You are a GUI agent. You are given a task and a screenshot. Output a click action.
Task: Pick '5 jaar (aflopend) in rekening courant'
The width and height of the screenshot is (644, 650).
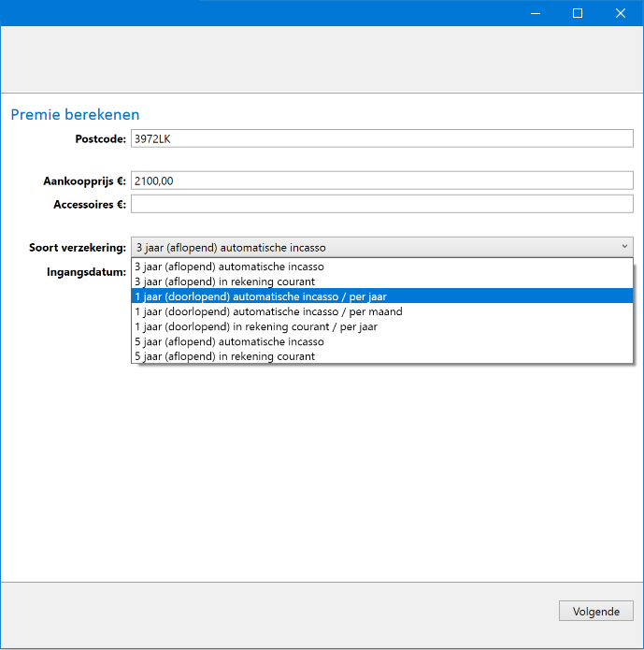click(x=382, y=356)
